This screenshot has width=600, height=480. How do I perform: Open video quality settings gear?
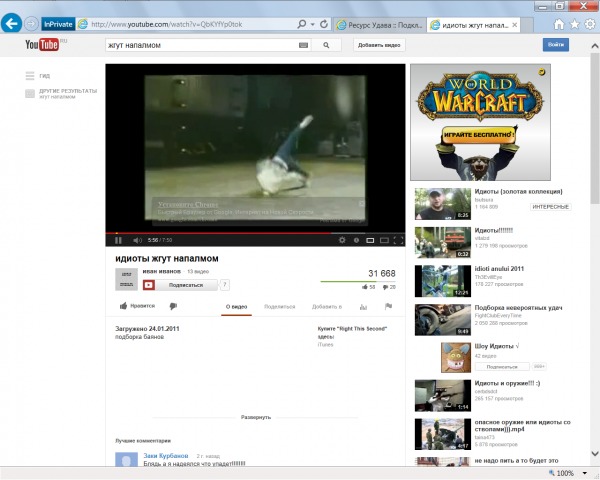tap(342, 240)
